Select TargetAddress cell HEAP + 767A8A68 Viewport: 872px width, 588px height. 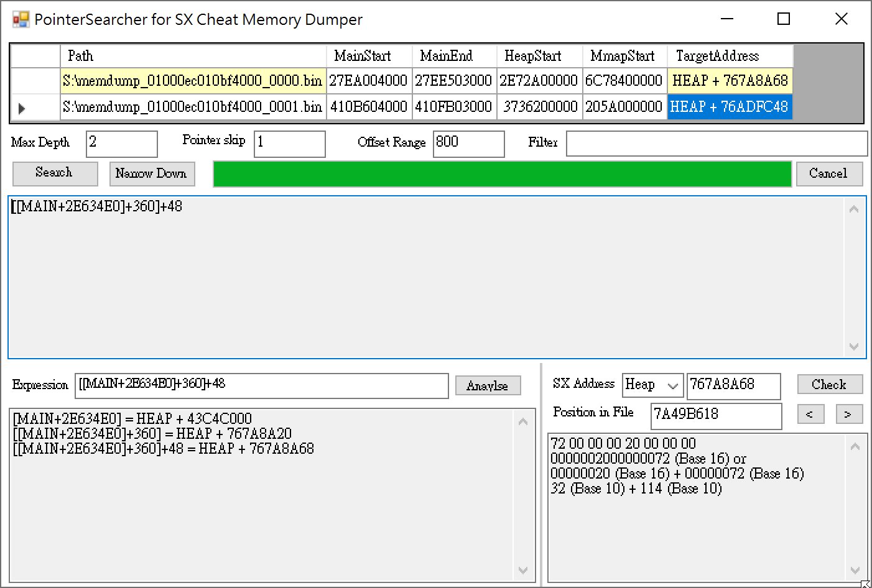click(730, 81)
